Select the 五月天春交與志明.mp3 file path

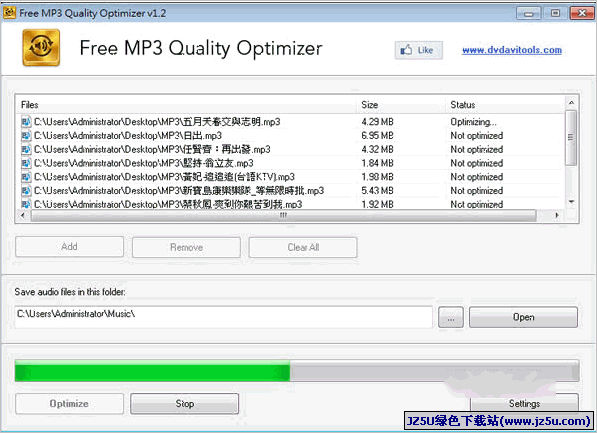(x=157, y=122)
